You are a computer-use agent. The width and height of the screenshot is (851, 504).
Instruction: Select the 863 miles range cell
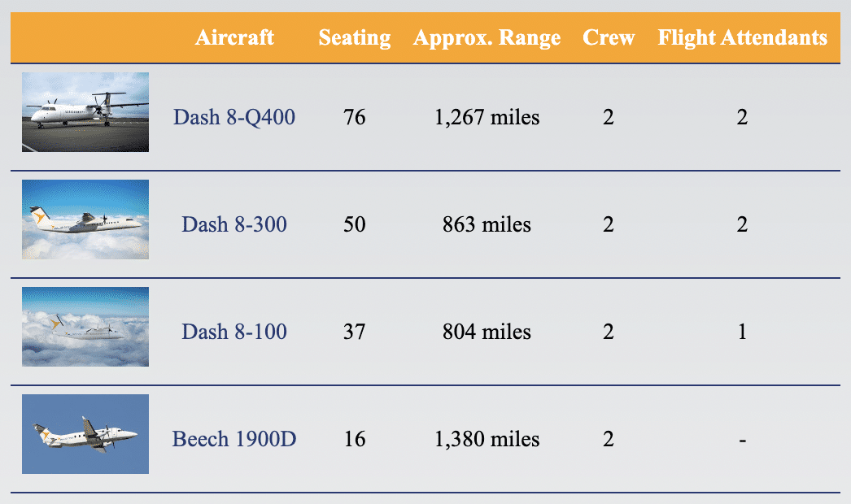click(487, 224)
